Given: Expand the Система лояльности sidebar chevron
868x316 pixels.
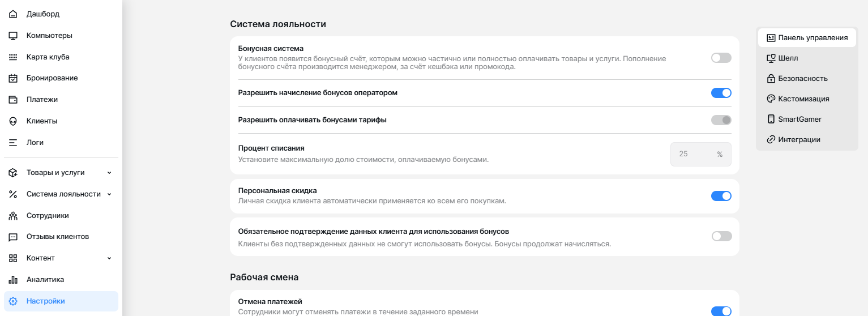Looking at the screenshot, I should 109,194.
